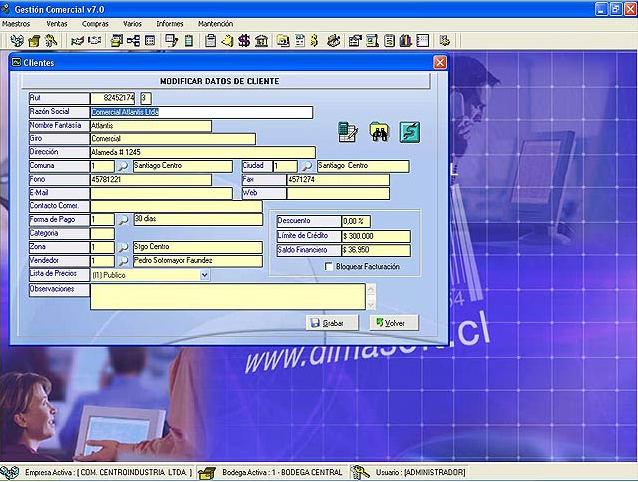The width and height of the screenshot is (638, 482).
Task: Click the Observaciones scrollbar down arrow
Action: point(372,303)
